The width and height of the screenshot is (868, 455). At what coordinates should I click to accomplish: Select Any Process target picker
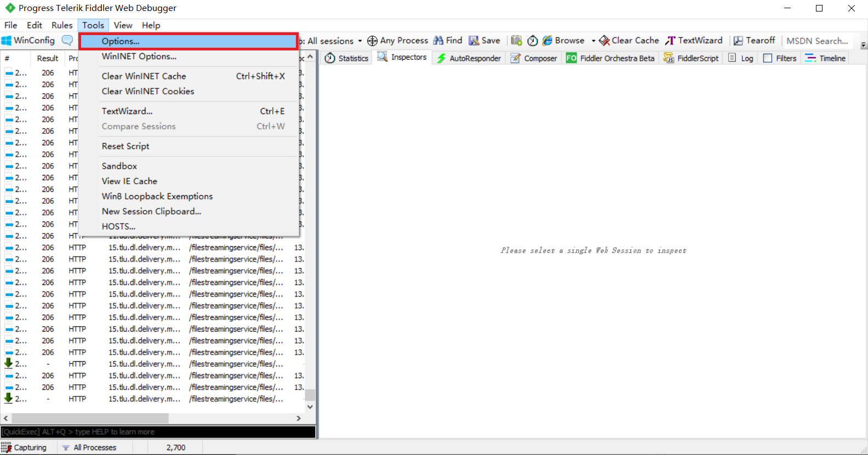(398, 41)
